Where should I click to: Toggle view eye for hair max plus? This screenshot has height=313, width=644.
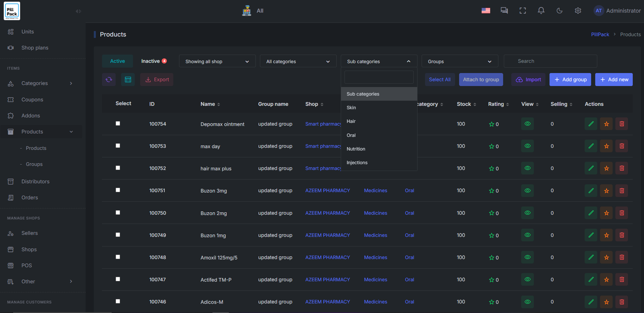pos(527,168)
